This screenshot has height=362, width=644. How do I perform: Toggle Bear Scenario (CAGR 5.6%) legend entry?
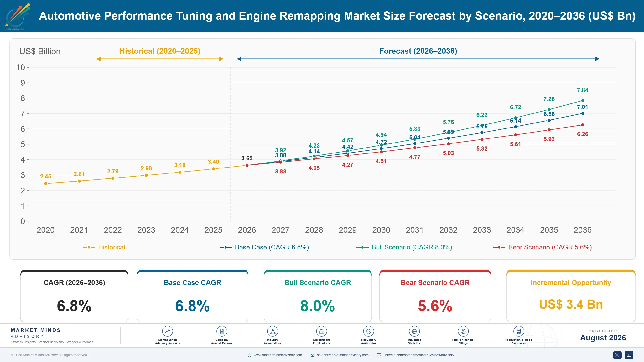coord(543,247)
